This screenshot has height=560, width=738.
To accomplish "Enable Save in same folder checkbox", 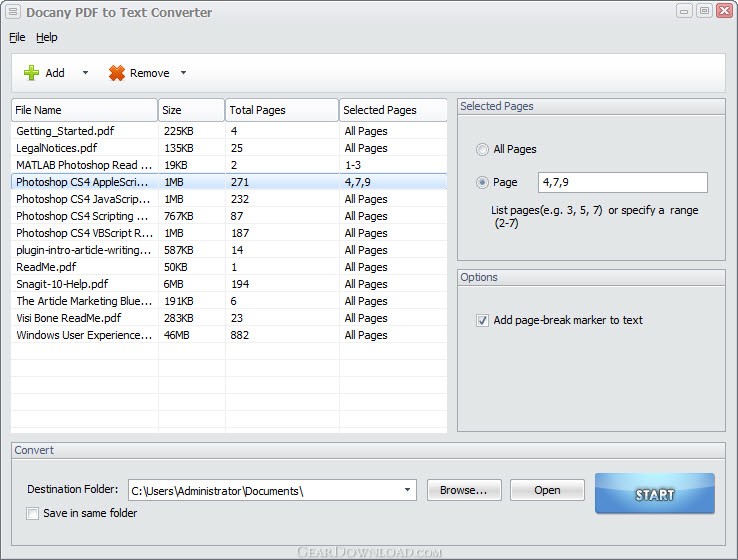I will [32, 513].
